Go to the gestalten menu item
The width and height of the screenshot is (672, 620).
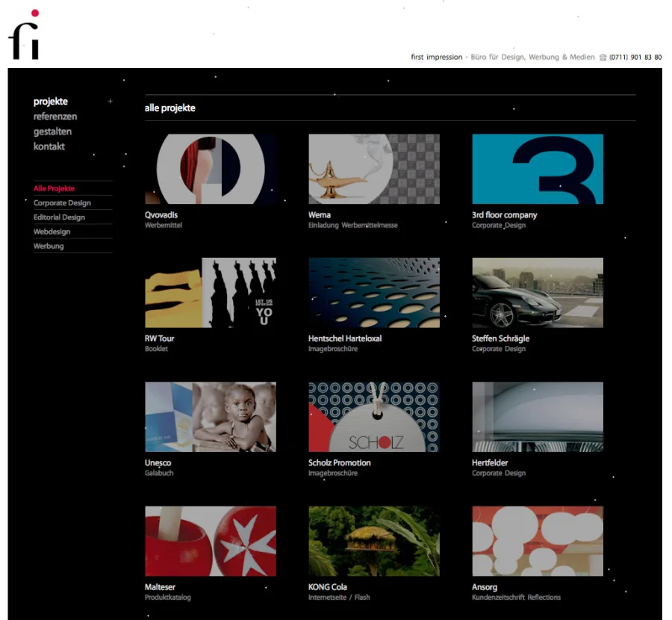coord(52,131)
